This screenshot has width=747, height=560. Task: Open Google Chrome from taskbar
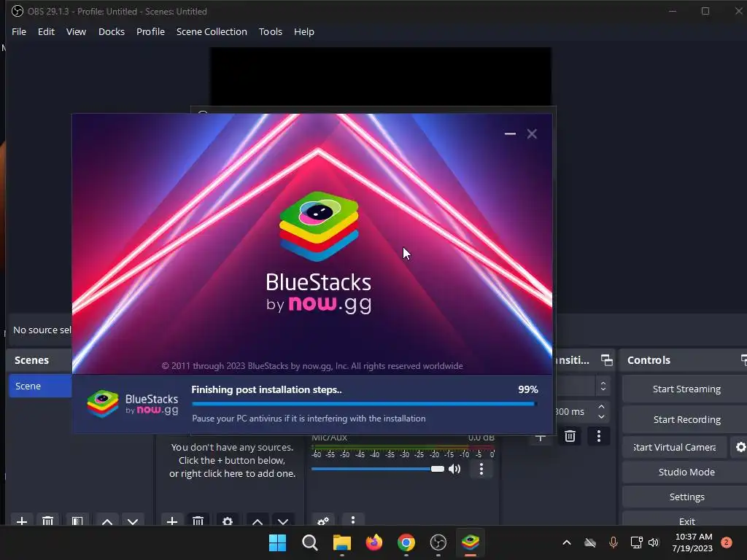click(406, 542)
